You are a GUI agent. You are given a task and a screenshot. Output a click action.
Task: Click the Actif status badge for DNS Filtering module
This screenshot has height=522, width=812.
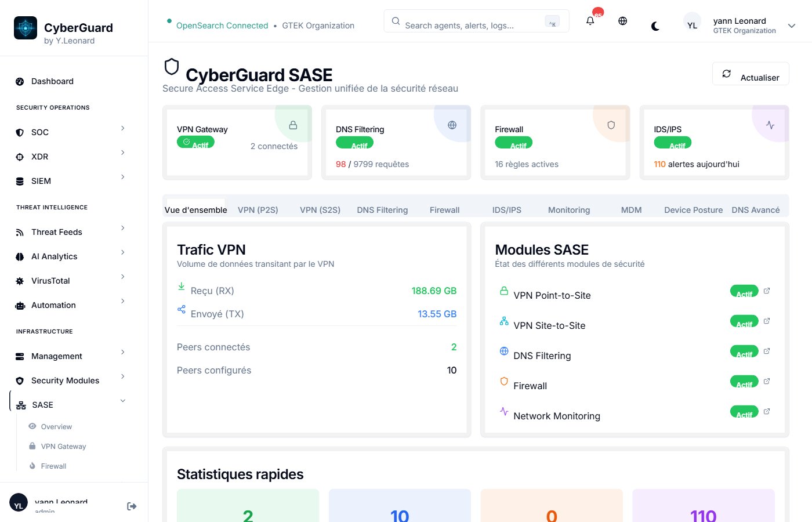point(744,351)
